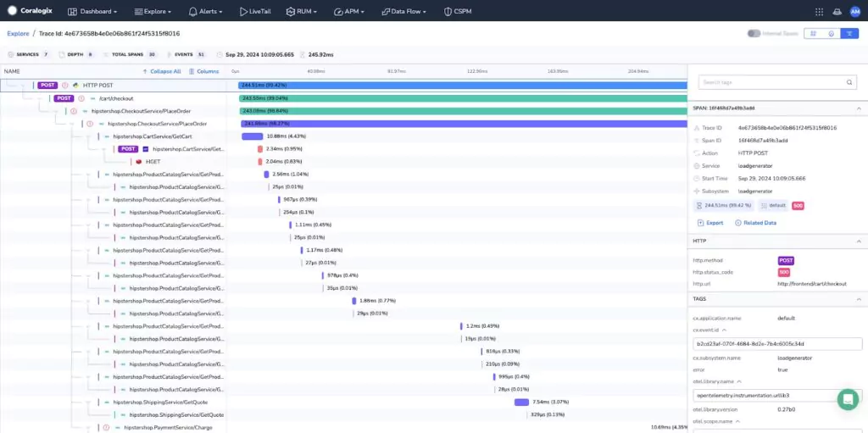Click the POST badge on /cart/checkout row
This screenshot has width=868, height=433.
(64, 98)
